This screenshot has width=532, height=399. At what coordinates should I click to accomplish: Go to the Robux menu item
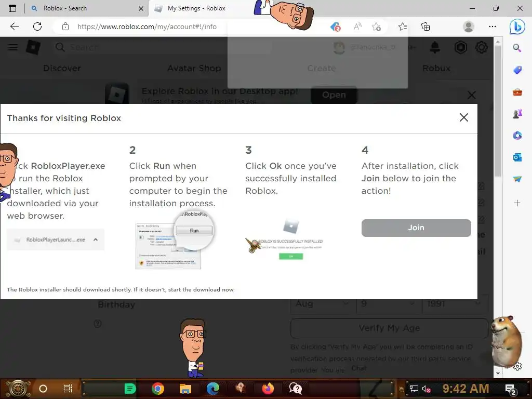pyautogui.click(x=436, y=68)
